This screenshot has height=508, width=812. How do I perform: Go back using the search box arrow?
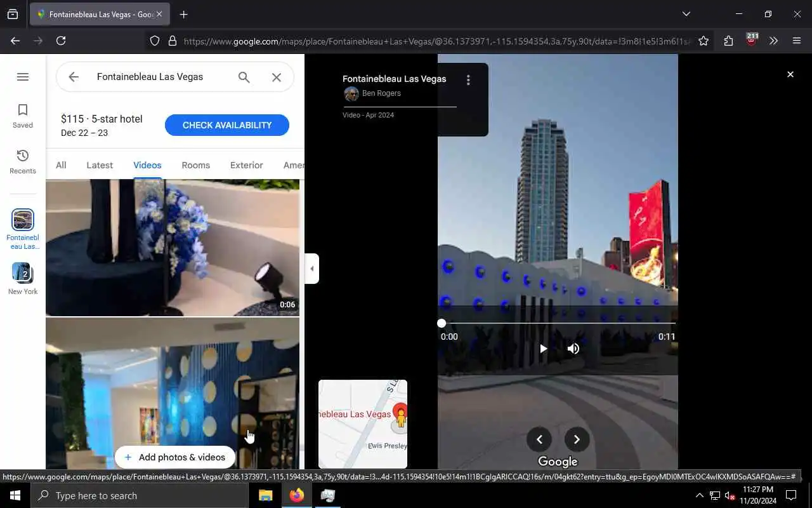74,77
